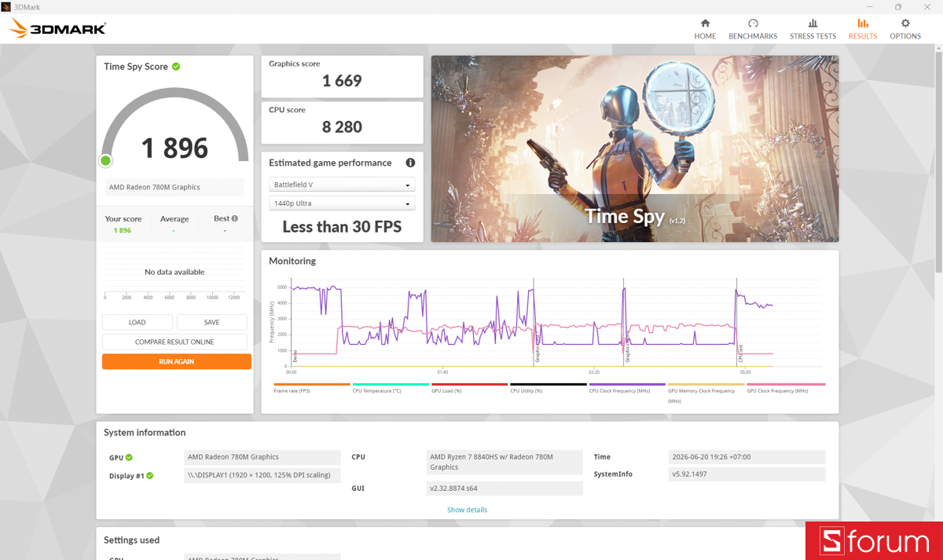This screenshot has width=943, height=560.
Task: Click the Time value 2026-06-20 19:26
Action: (747, 457)
